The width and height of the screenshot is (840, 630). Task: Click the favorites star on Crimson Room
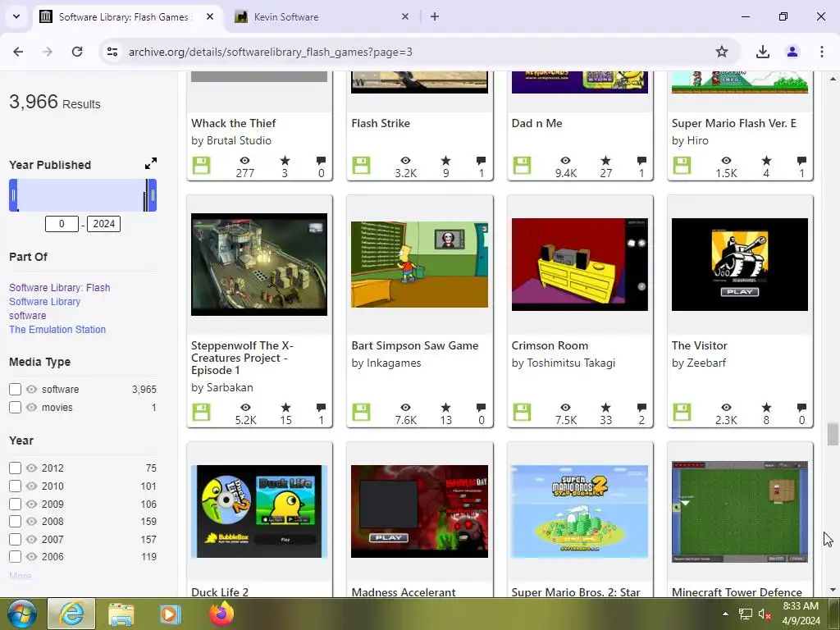[605, 408]
